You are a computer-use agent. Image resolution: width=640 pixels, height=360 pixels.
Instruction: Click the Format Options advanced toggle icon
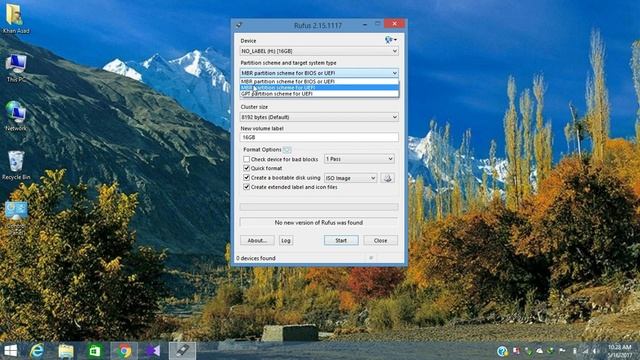[x=287, y=150]
